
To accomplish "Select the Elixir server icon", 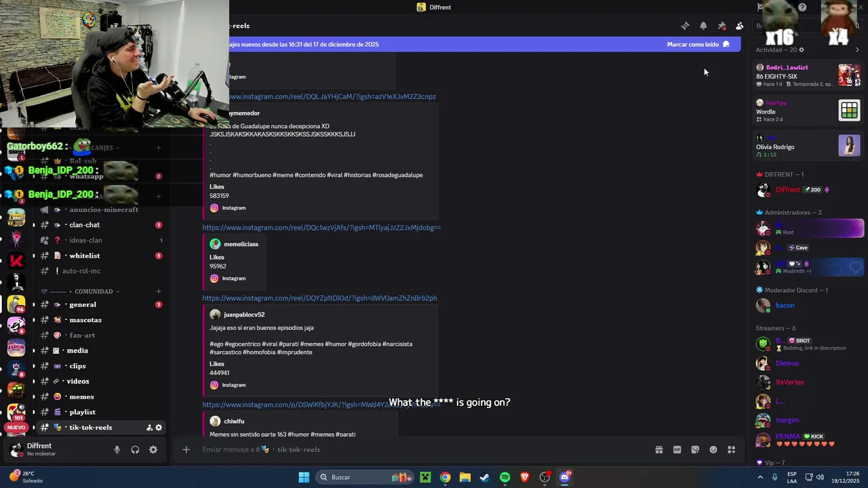I will [x=16, y=348].
